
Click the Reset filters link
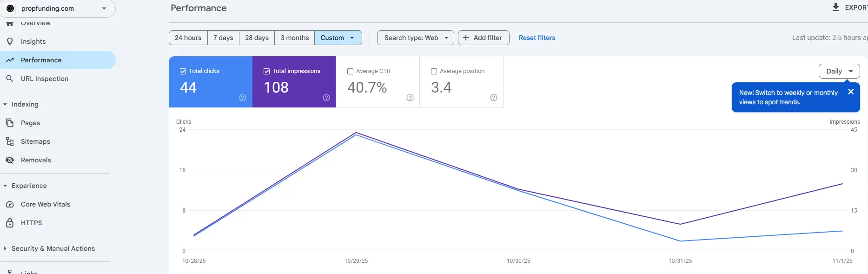point(537,38)
